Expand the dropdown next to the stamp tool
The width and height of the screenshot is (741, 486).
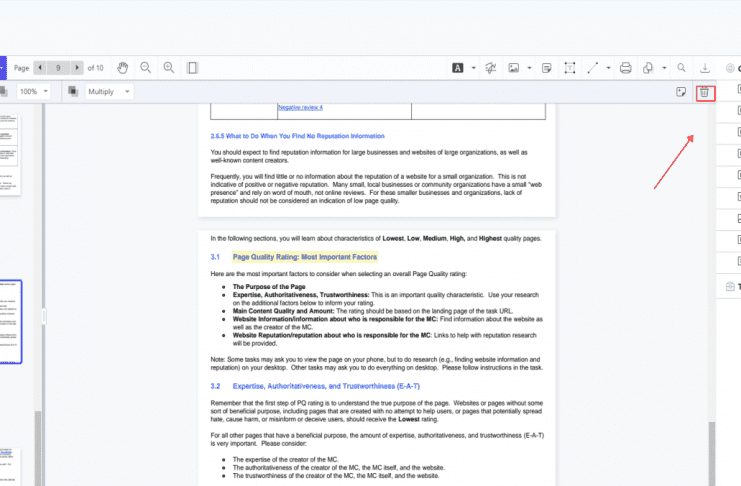pos(664,68)
